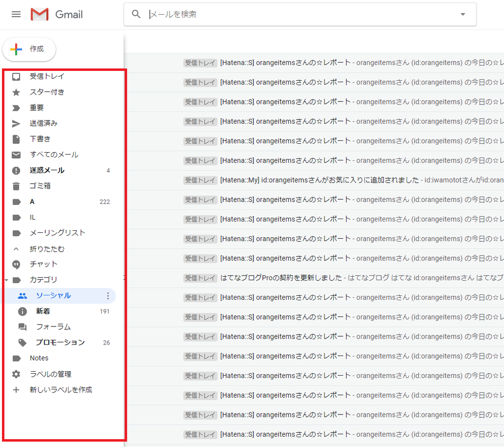The width and height of the screenshot is (504, 447).
Task: Open the IL label
Action: pos(32,218)
